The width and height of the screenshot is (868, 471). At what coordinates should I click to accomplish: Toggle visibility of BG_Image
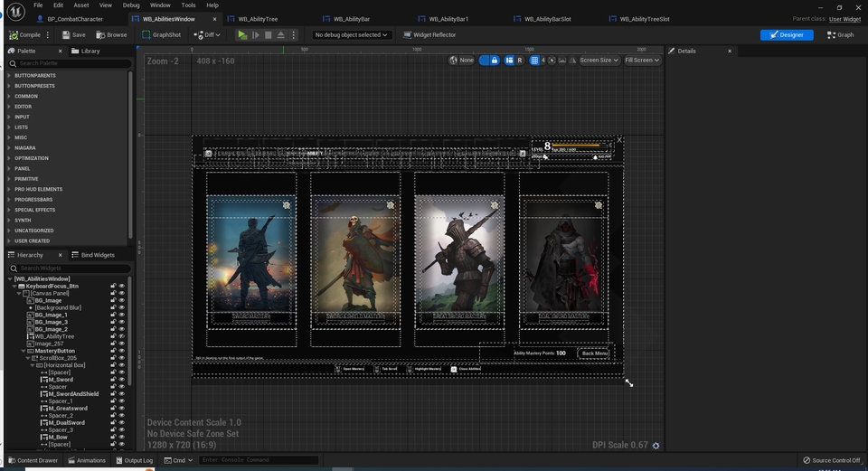point(122,300)
